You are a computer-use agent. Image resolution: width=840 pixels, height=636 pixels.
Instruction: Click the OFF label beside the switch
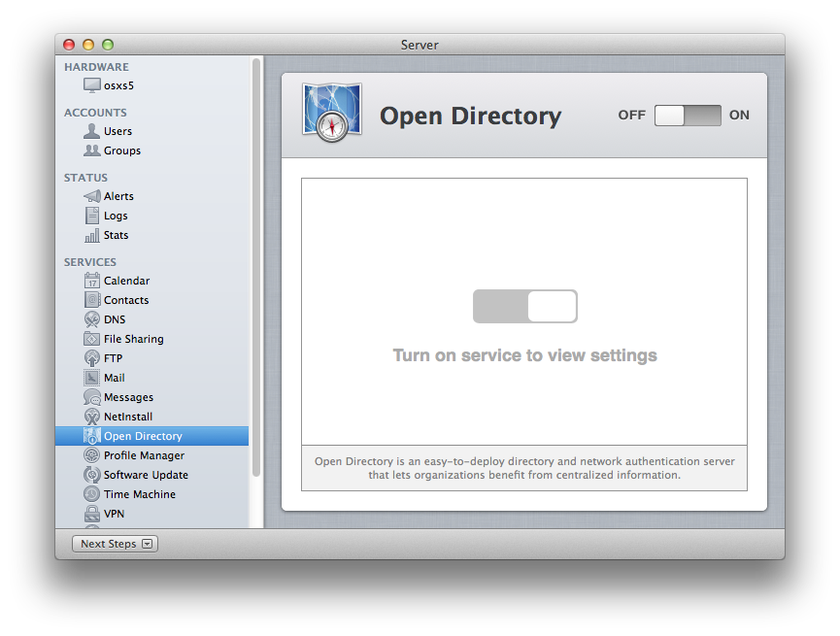pos(631,116)
